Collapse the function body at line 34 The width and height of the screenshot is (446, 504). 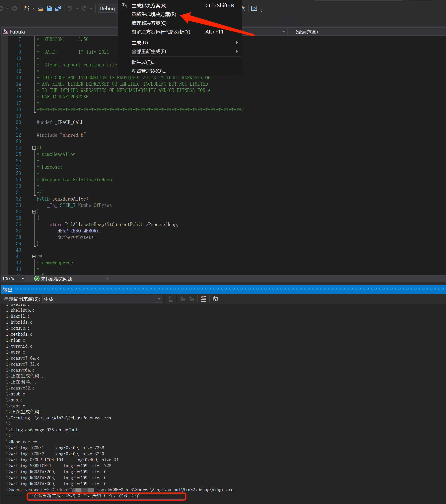coord(34,212)
